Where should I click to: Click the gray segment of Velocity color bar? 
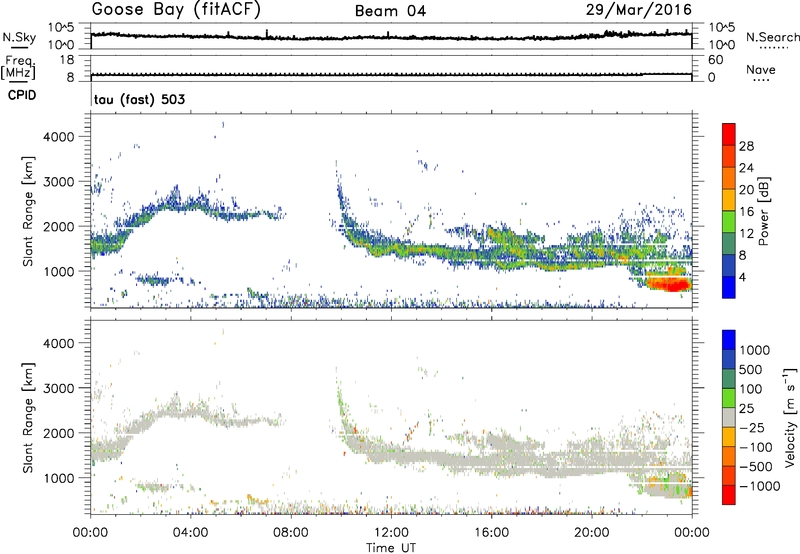(x=729, y=417)
